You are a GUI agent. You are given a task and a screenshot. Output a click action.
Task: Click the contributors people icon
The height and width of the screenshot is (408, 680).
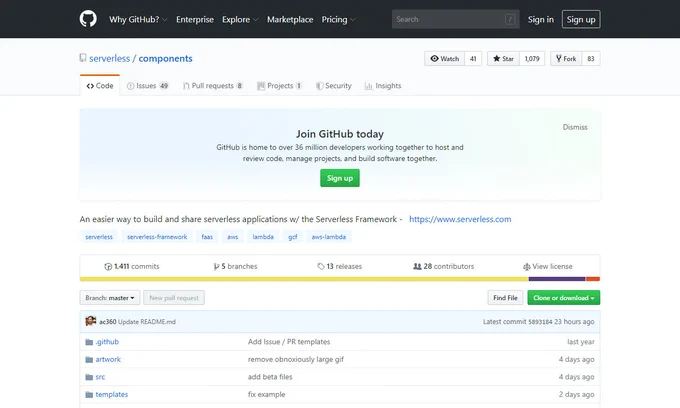pos(417,266)
